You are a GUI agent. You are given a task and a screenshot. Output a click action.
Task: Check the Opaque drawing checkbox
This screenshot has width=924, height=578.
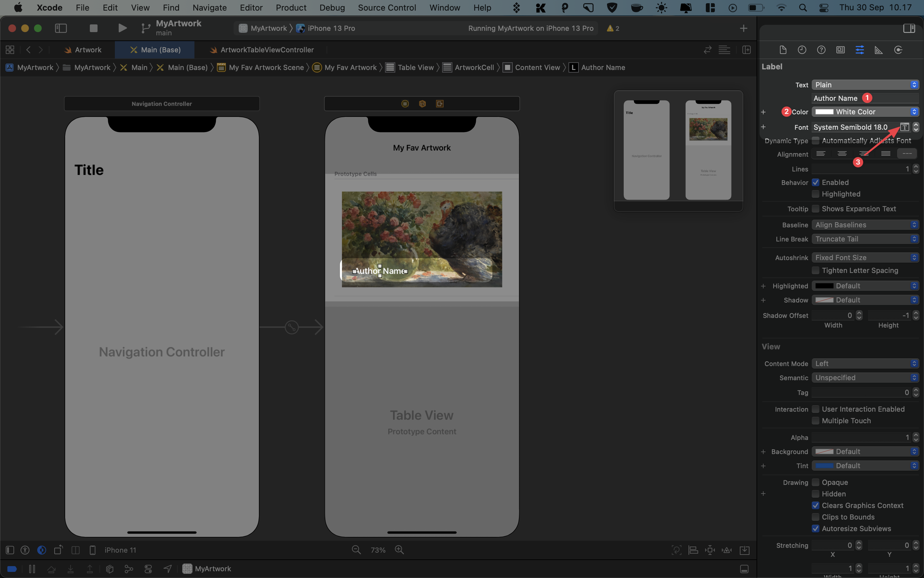point(816,482)
